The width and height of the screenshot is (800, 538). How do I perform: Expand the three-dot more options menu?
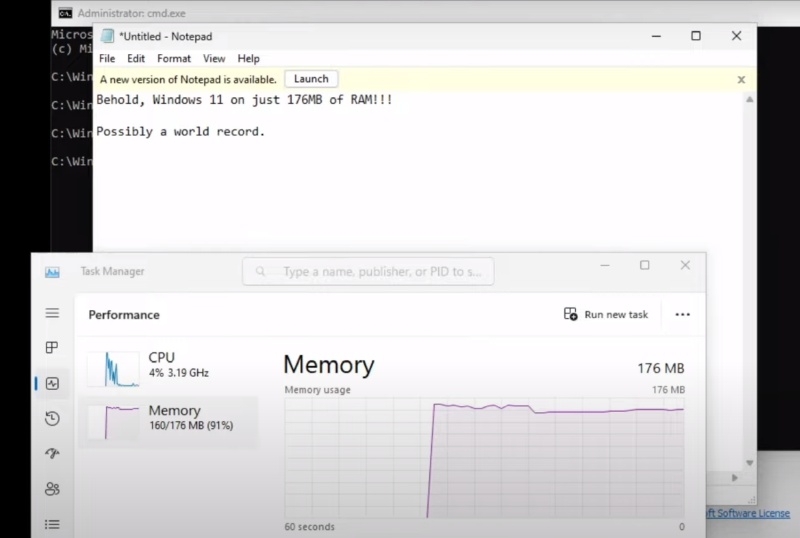tap(682, 314)
